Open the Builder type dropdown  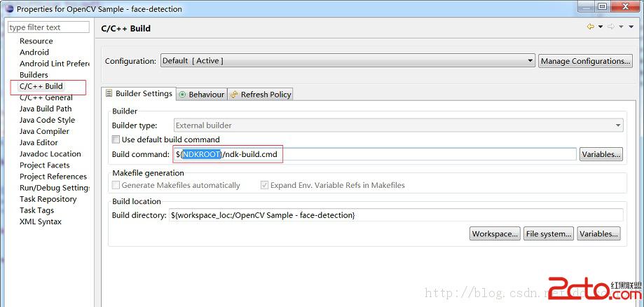[397, 125]
